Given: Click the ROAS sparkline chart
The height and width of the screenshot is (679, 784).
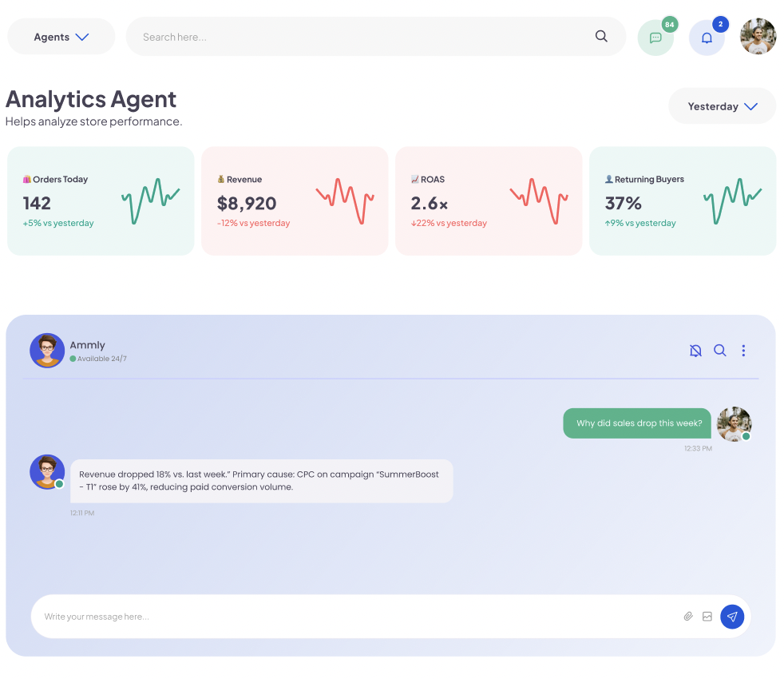Looking at the screenshot, I should pyautogui.click(x=538, y=201).
